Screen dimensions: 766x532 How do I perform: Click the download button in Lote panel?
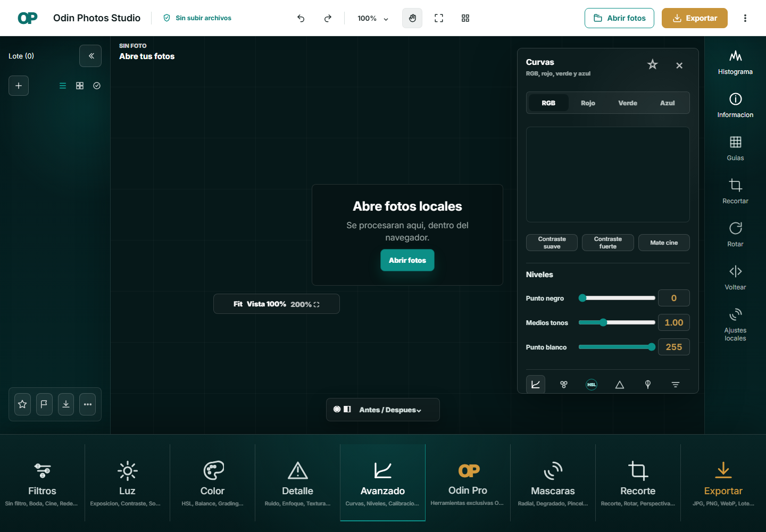tap(66, 404)
